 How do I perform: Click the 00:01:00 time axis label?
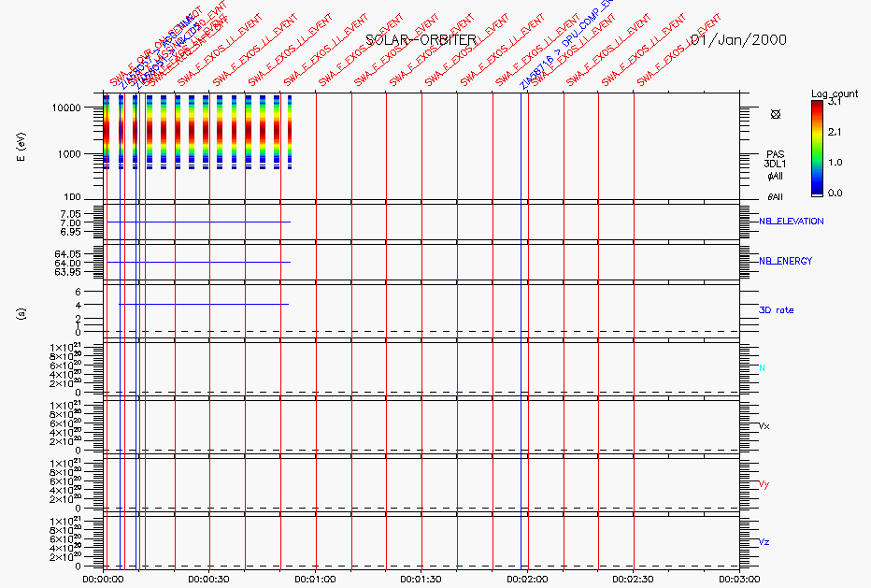click(x=315, y=579)
